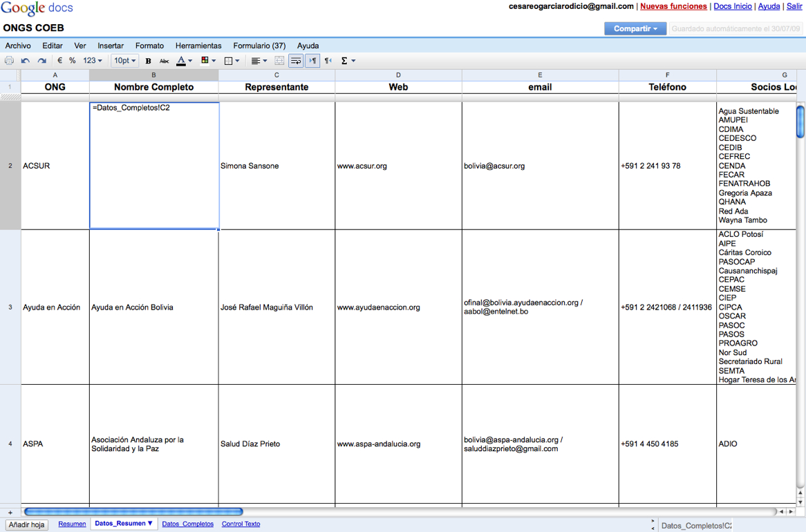Click the scroll left arrow
Image resolution: width=806 pixels, height=532 pixels.
click(781, 511)
